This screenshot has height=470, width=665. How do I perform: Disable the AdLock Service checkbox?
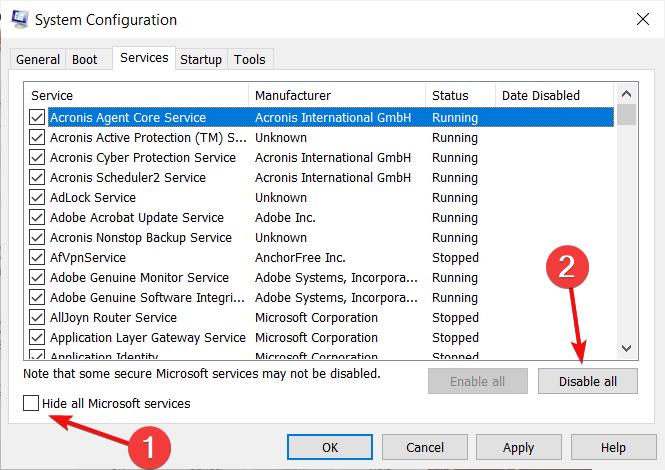point(37,197)
